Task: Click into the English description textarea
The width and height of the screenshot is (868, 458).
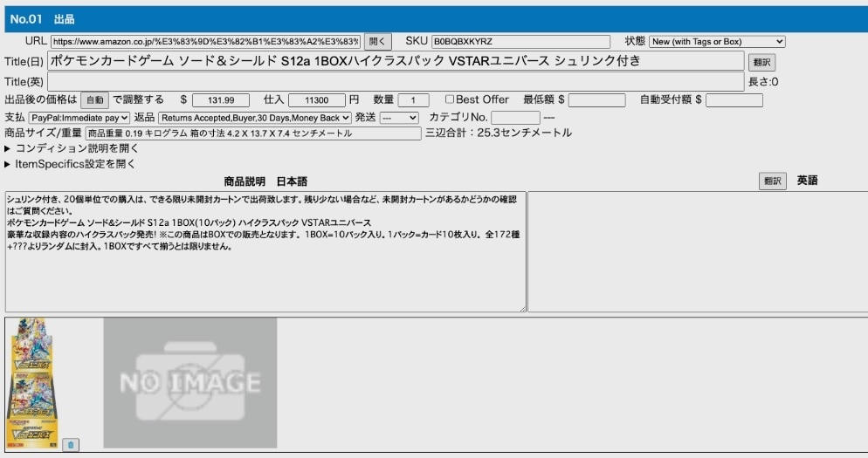Action: [698, 251]
